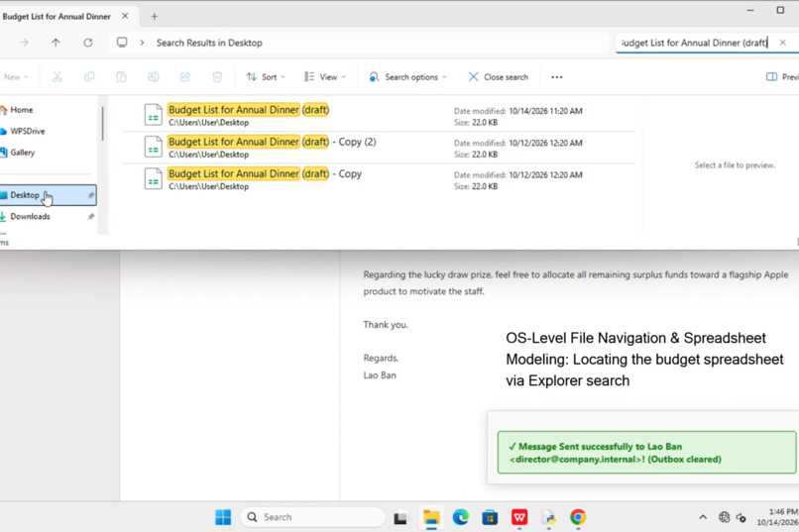The height and width of the screenshot is (532, 799).
Task: Select the Budget List (draft) - Copy (2) file
Action: [379, 148]
